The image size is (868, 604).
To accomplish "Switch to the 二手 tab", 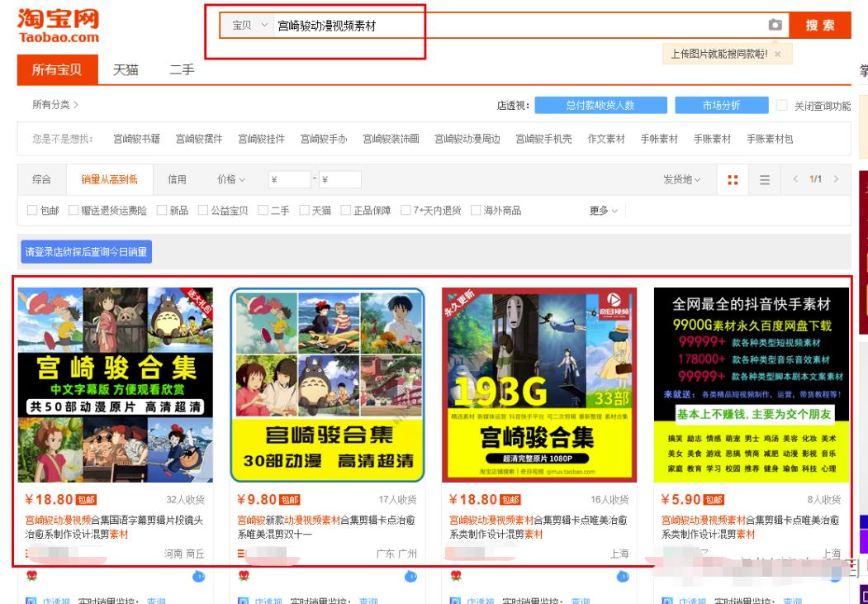I will coord(182,69).
